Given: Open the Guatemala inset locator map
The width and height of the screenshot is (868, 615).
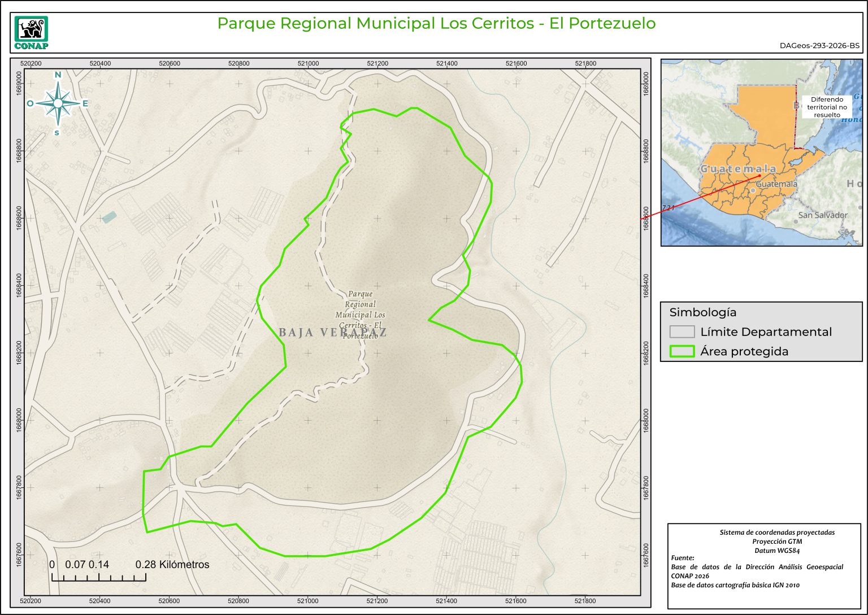Looking at the screenshot, I should coord(761,152).
